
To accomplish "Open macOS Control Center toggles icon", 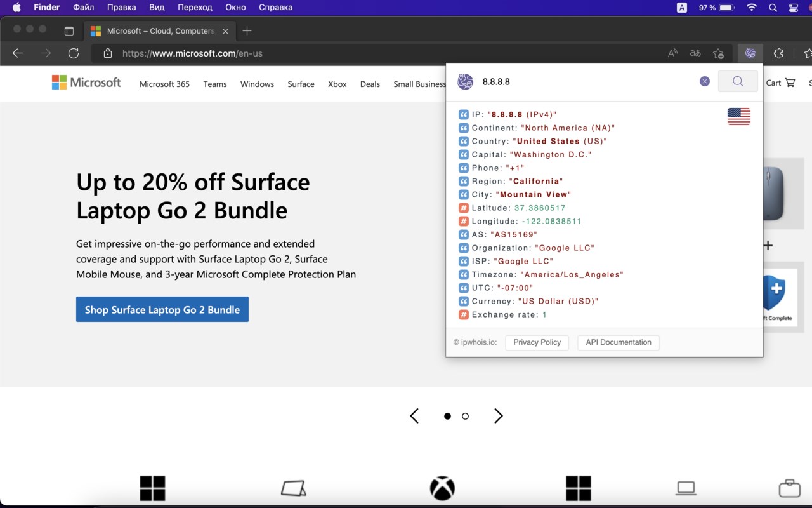I will click(793, 8).
